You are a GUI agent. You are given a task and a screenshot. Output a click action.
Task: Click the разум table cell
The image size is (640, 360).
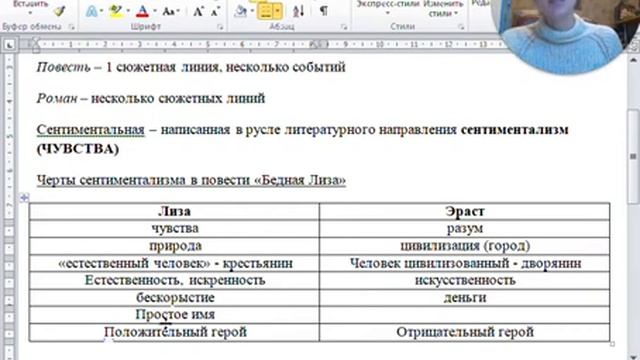(x=465, y=229)
